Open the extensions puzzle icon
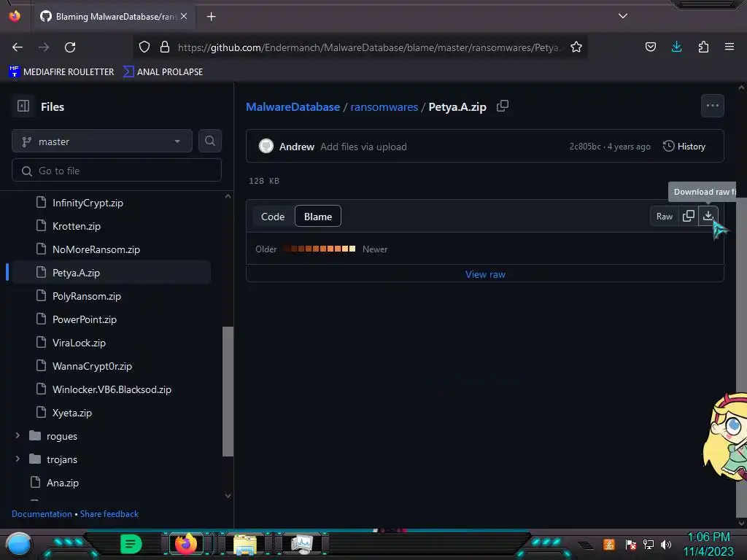Image resolution: width=747 pixels, height=560 pixels. (703, 47)
